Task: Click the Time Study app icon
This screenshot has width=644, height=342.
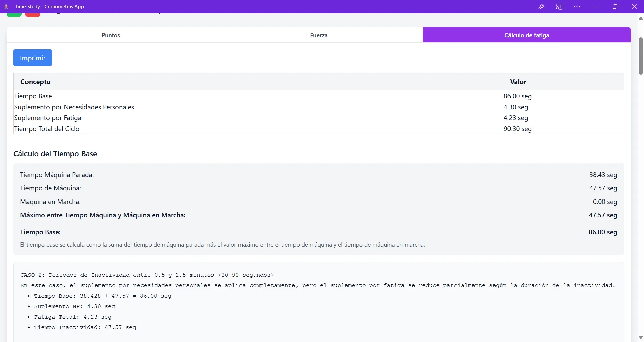Action: [x=6, y=7]
